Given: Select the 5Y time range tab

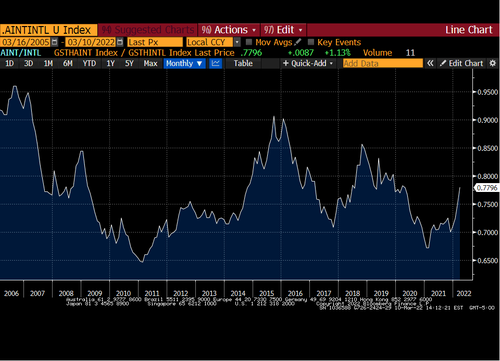Looking at the screenshot, I should tap(129, 63).
